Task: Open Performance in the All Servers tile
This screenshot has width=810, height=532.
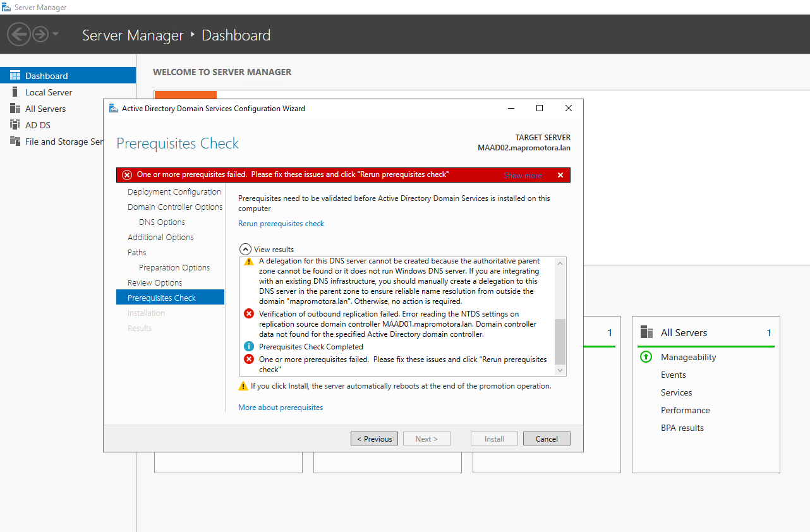Action: (686, 410)
